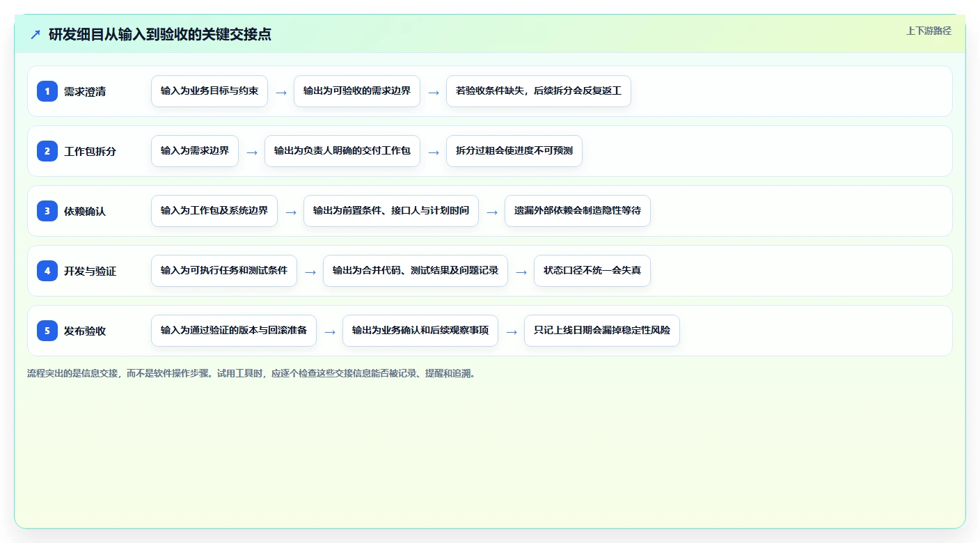Click the 输入为工作包及系统边界 chip
980x543 pixels.
(214, 211)
